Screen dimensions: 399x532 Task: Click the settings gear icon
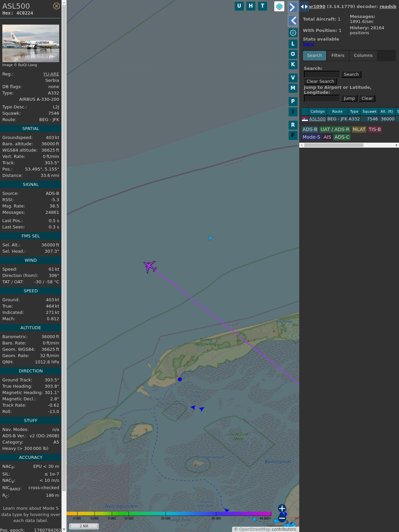tap(293, 33)
